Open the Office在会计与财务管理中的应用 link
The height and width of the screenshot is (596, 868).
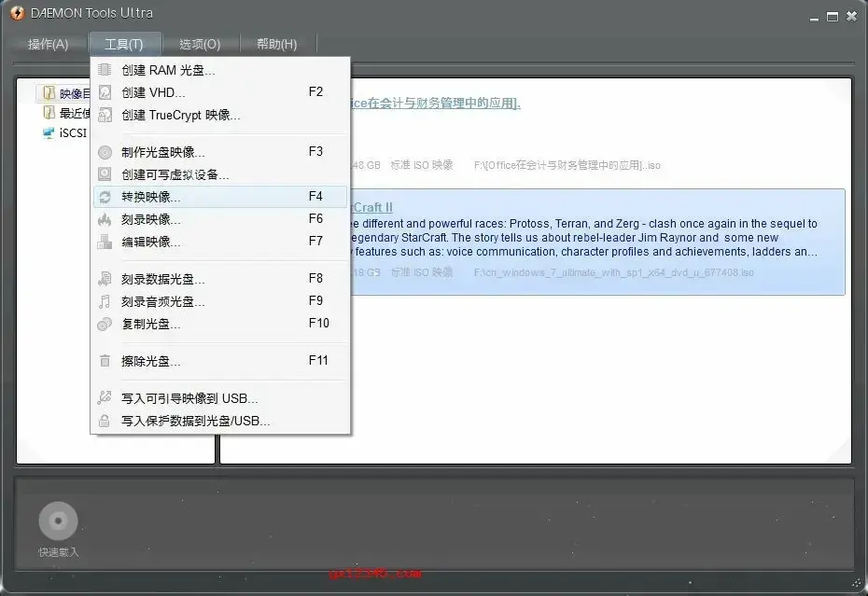coord(436,103)
